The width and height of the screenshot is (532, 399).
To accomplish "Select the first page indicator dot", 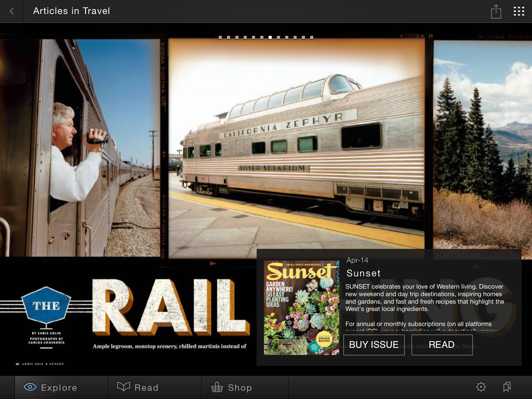I will [220, 37].
